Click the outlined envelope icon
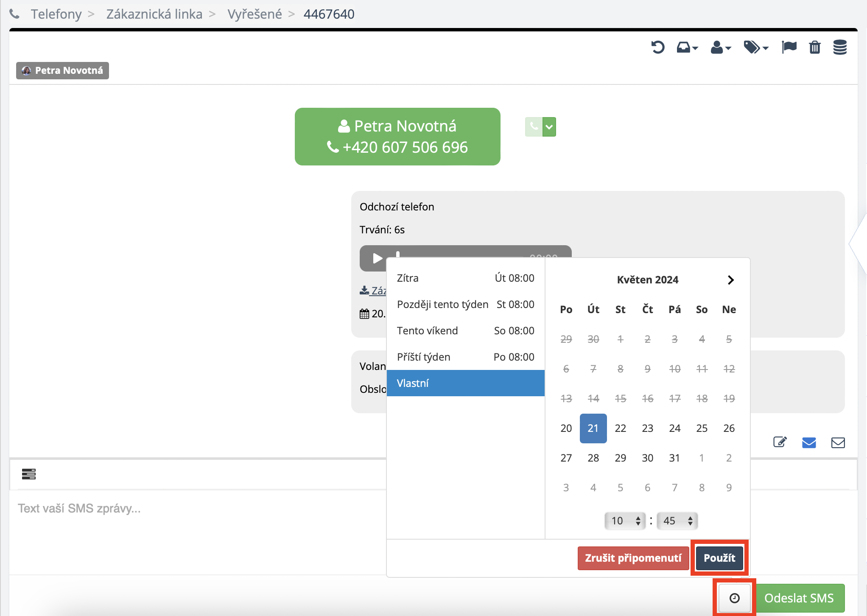 tap(838, 442)
